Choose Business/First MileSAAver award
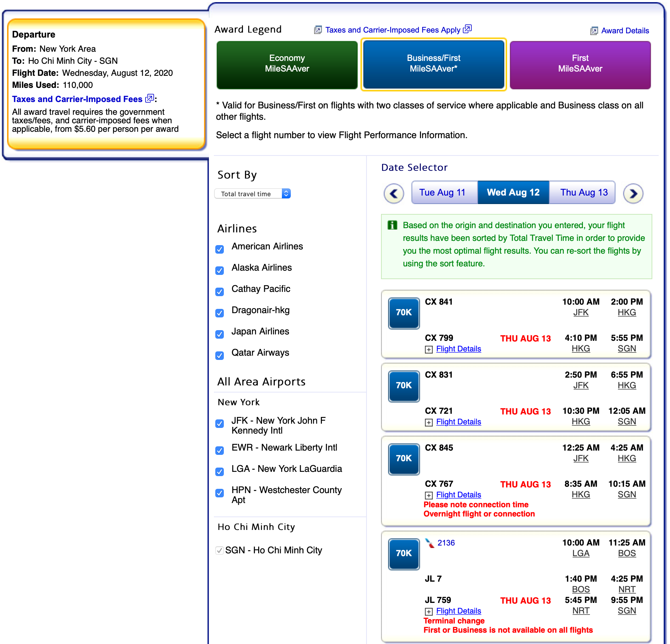This screenshot has width=670, height=644. pos(434,65)
